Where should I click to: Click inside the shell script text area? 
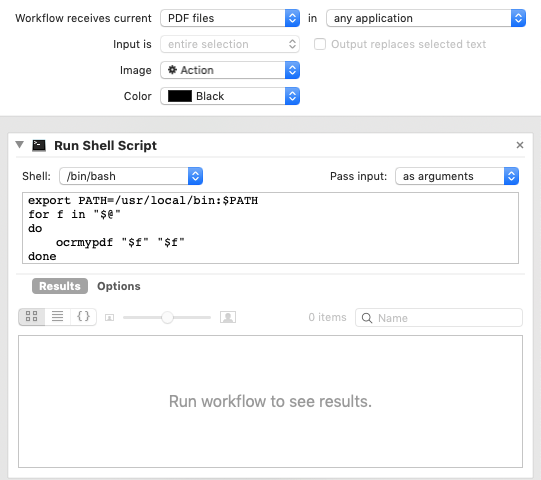click(270, 228)
